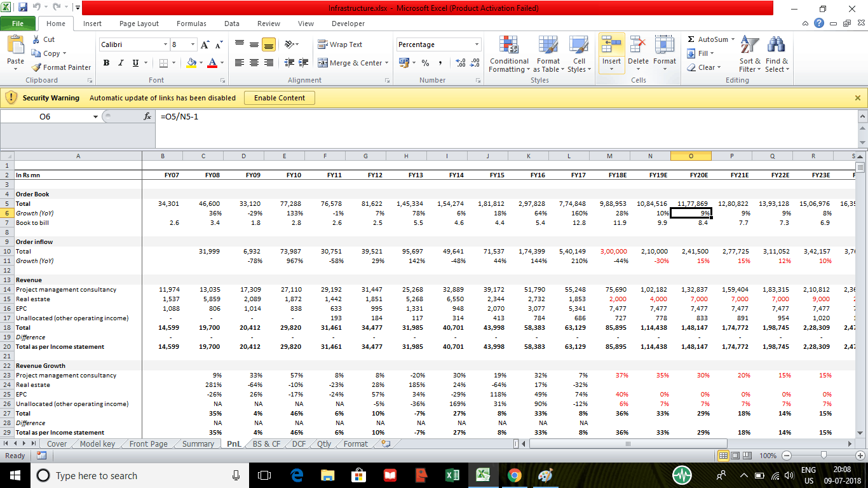Switch to the Developer ribbon tab
The height and width of the screenshot is (488, 868).
point(348,24)
